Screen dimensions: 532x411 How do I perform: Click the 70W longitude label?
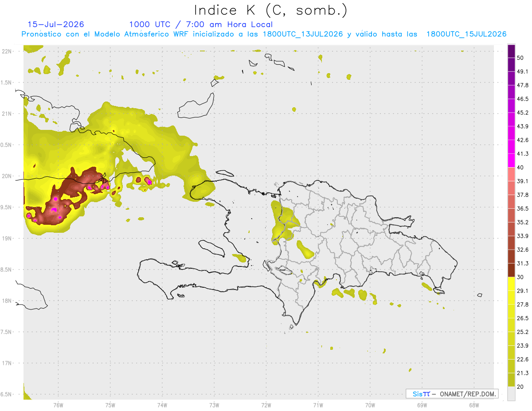[370, 405]
